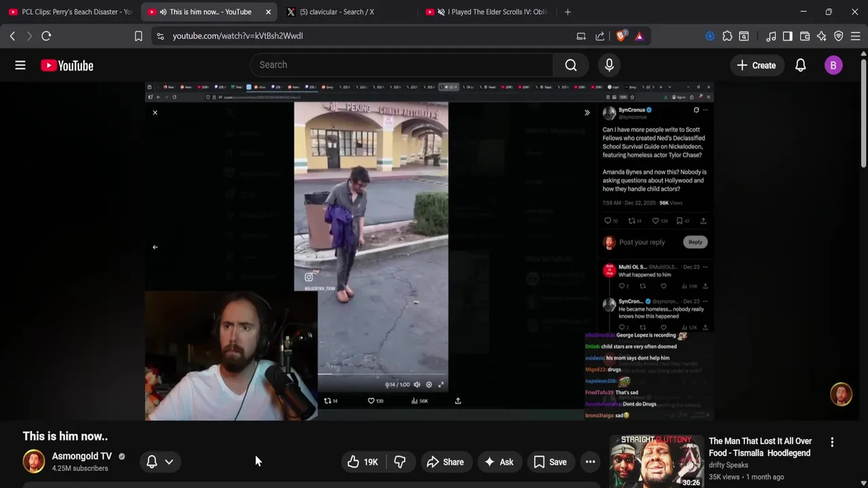This screenshot has width=868, height=488.
Task: Click the video title 'This is him now..'
Action: (x=65, y=436)
